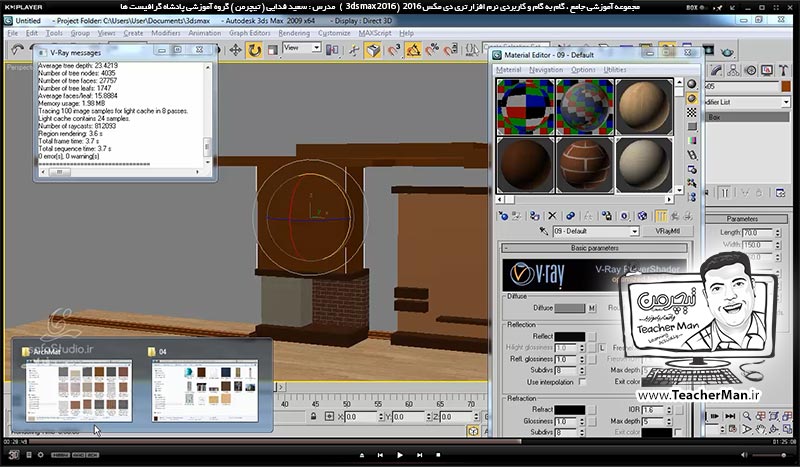
Task: Open the View reference coordinate dropdown
Action: (316, 47)
